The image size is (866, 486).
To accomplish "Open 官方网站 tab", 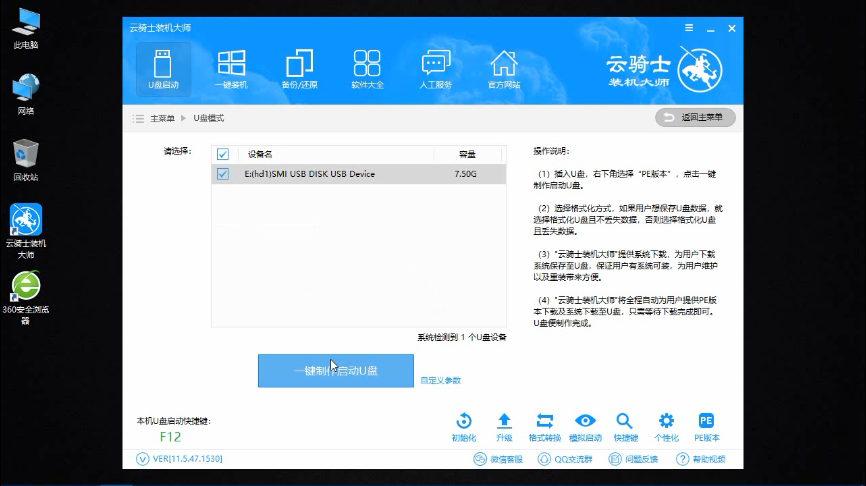I will pos(504,70).
